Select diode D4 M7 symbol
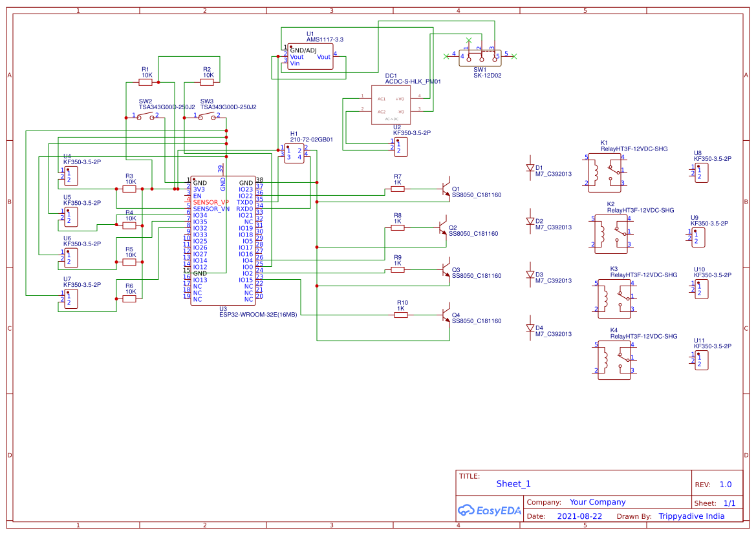The height and width of the screenshot is (535, 756). [530, 328]
